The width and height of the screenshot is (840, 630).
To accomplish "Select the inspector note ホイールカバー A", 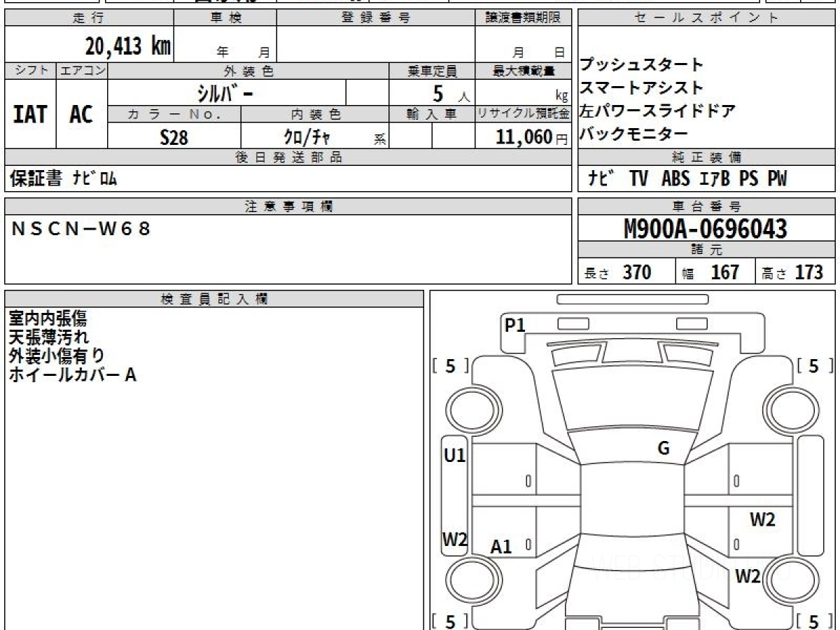I will 72,375.
